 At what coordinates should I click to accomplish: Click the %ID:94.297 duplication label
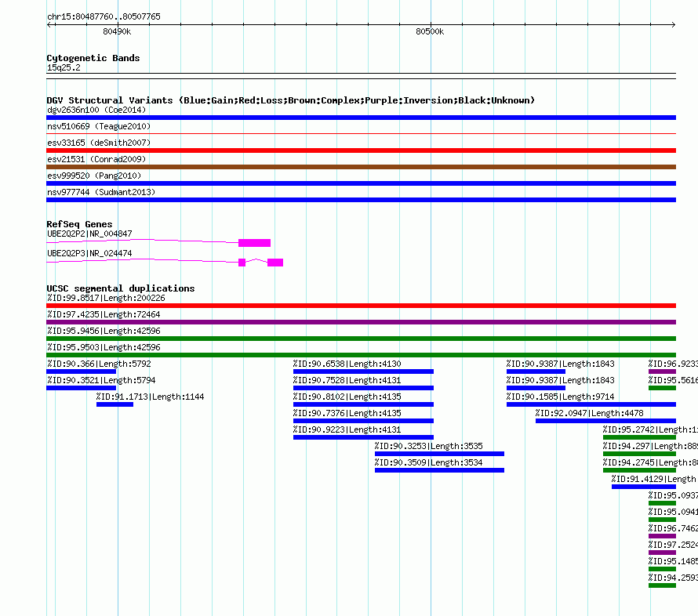point(650,446)
